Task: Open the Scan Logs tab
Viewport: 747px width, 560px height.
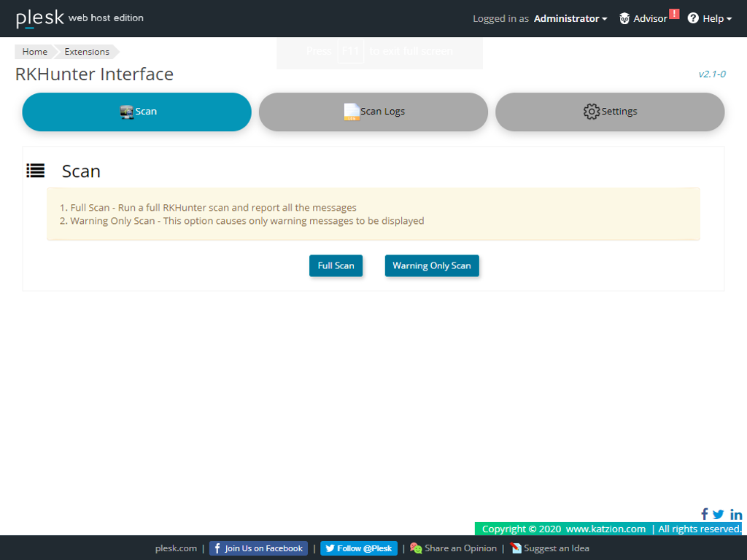Action: click(373, 112)
